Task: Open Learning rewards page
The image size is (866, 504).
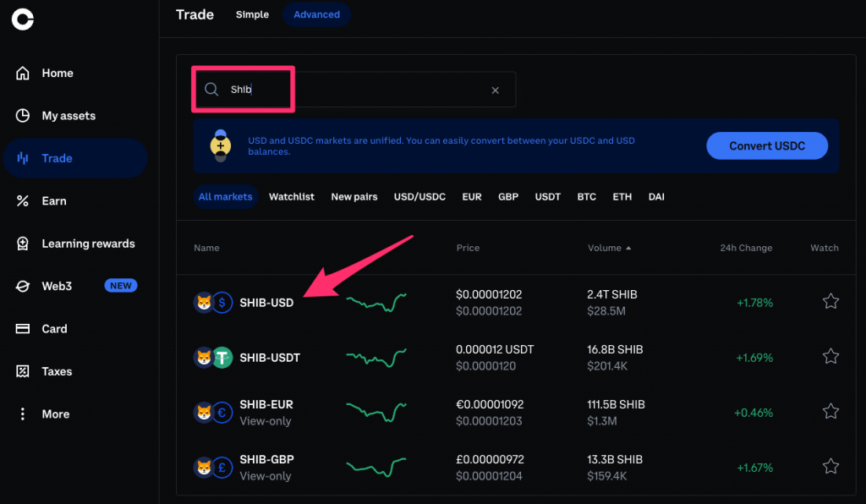Action: [x=75, y=244]
